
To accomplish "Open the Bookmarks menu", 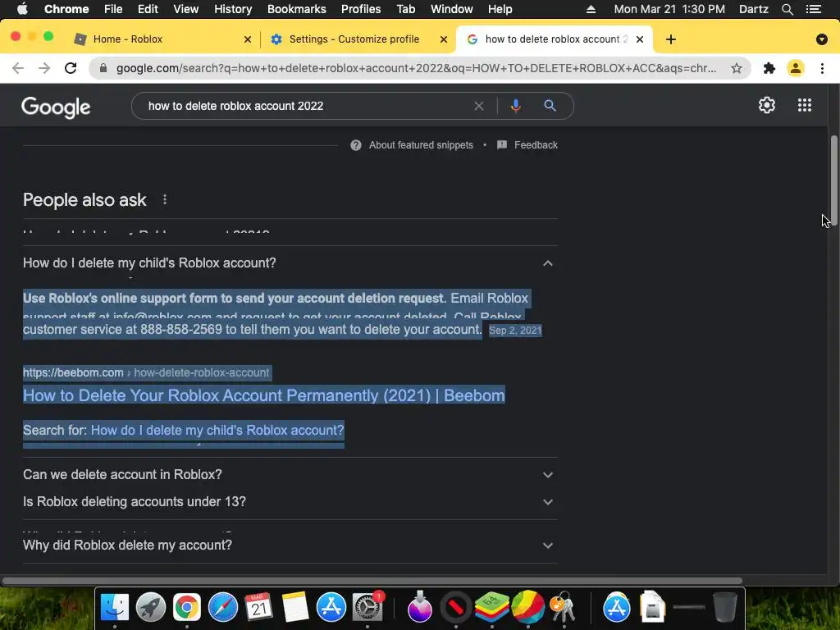I will pos(296,9).
